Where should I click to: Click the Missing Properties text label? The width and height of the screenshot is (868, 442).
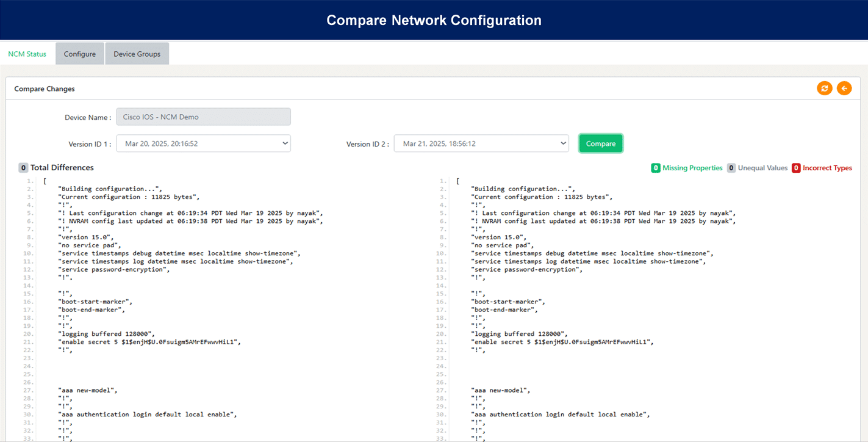click(692, 168)
